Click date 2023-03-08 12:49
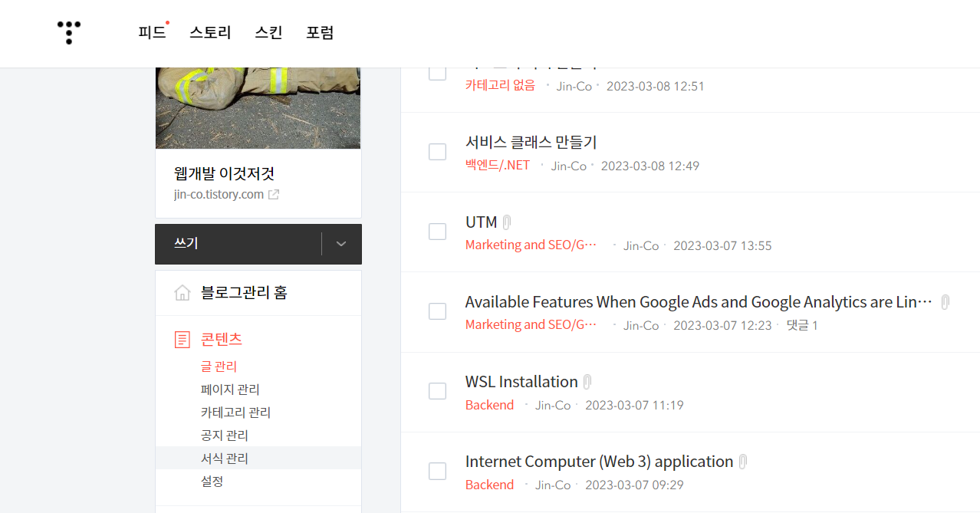 (649, 166)
